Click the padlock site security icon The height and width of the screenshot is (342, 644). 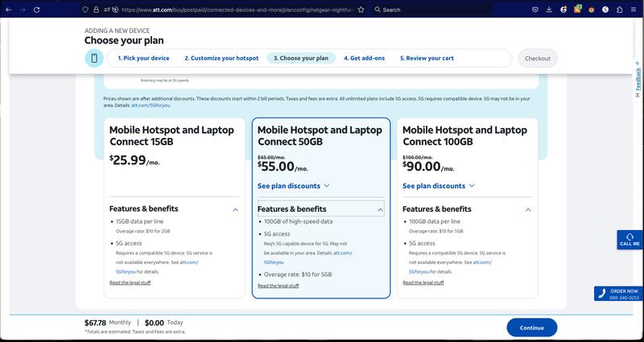pos(96,10)
